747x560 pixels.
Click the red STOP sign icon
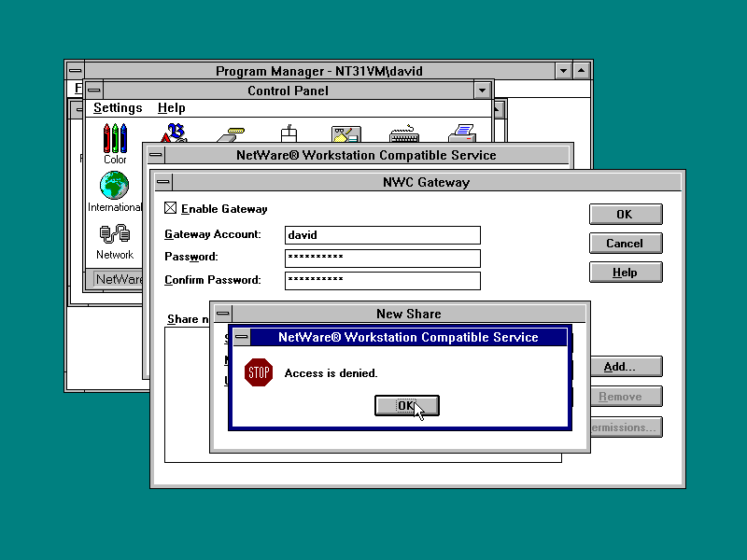tap(259, 372)
